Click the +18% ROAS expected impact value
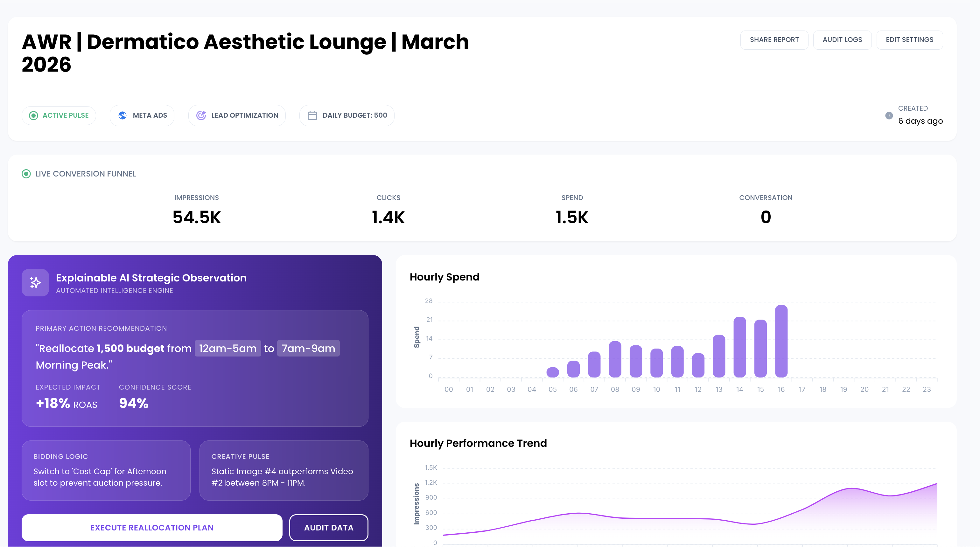 click(x=66, y=403)
